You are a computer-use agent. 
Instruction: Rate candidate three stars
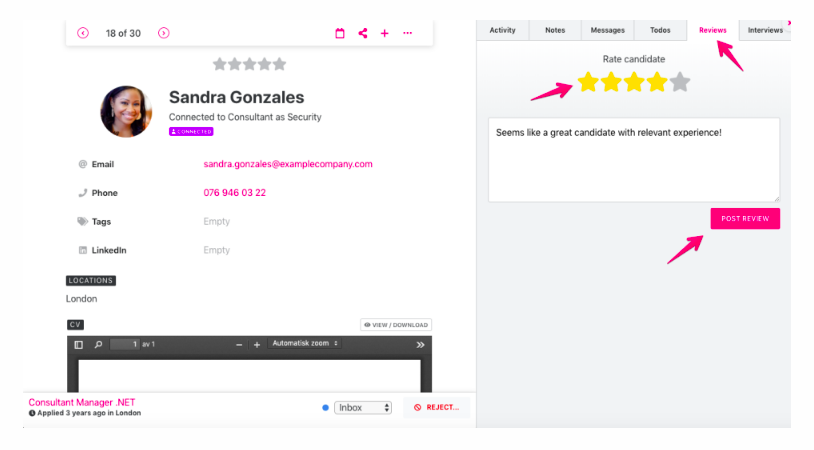click(634, 82)
